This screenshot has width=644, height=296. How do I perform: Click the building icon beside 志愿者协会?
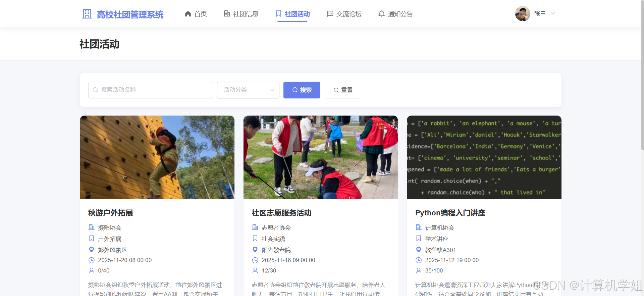pos(255,227)
